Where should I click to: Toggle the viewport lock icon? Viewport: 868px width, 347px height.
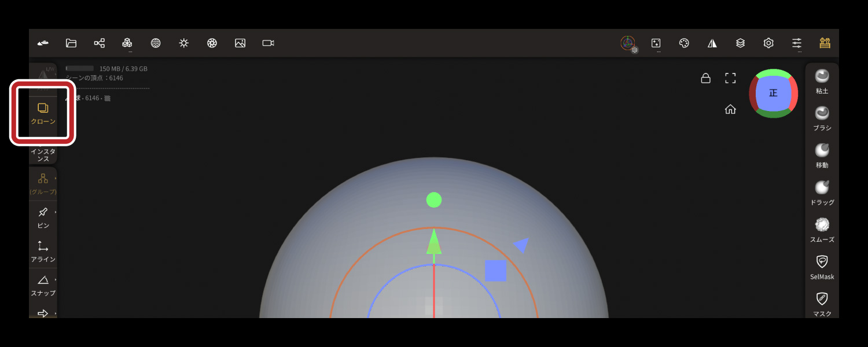pyautogui.click(x=705, y=78)
